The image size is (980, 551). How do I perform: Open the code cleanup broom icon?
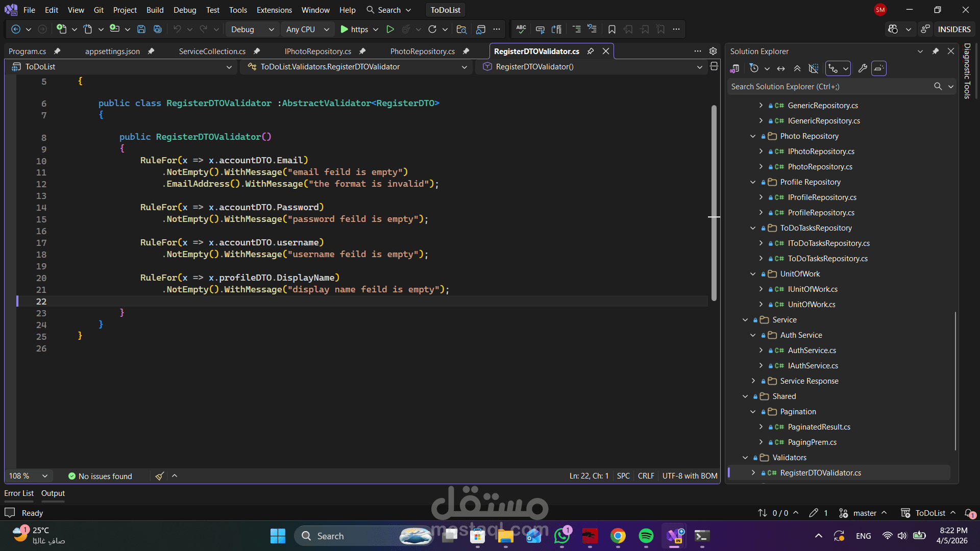click(x=160, y=476)
